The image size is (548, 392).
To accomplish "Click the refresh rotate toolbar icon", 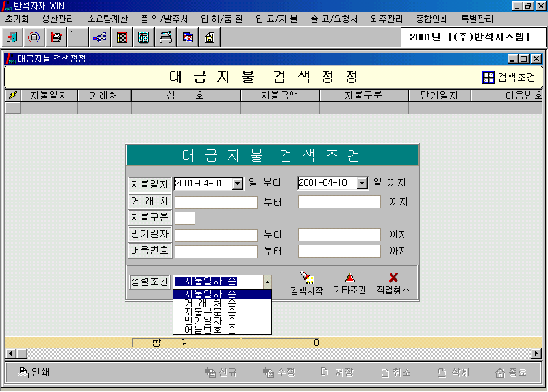I will (x=34, y=37).
